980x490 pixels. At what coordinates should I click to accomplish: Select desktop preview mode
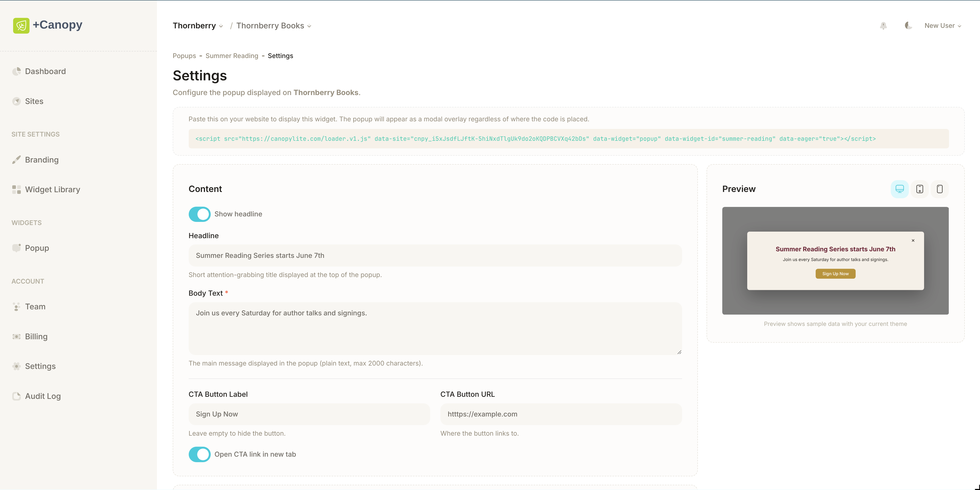coord(900,189)
